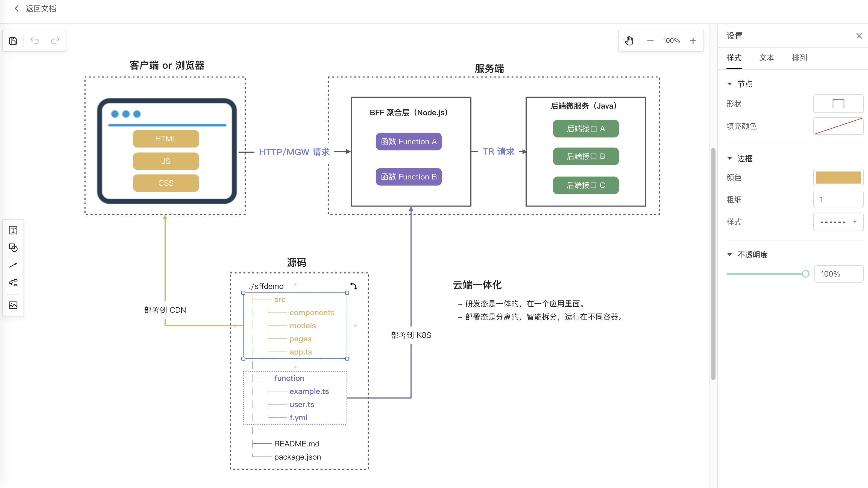This screenshot has height=488, width=868.
Task: Click the 服务端 heading
Action: click(x=489, y=68)
